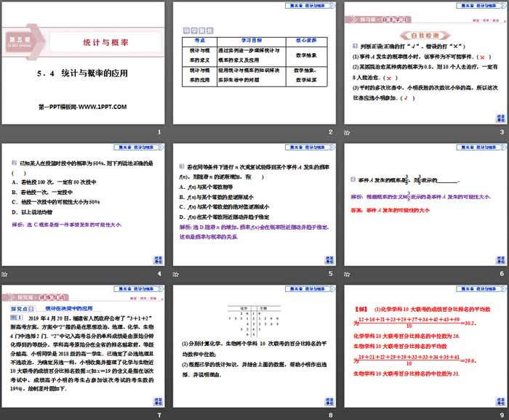Image resolution: width=509 pixels, height=420 pixels.
Task: Select slide 7 探究点 3+1+2 exam problem
Action: coord(83,346)
